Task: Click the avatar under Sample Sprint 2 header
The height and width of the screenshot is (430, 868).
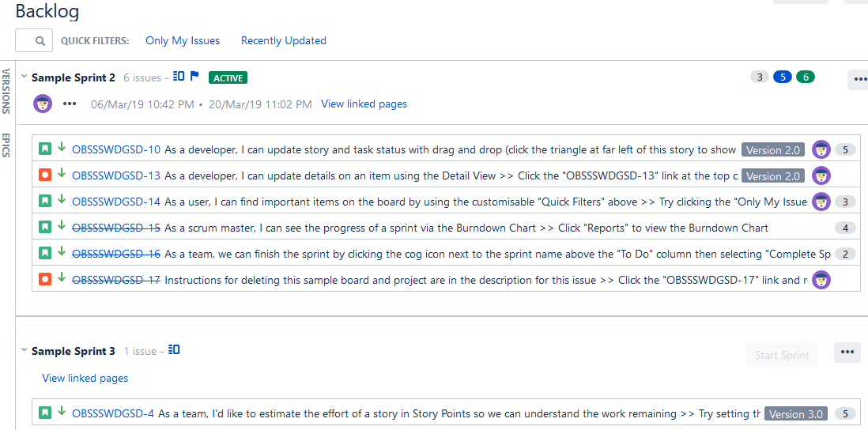Action: point(43,104)
